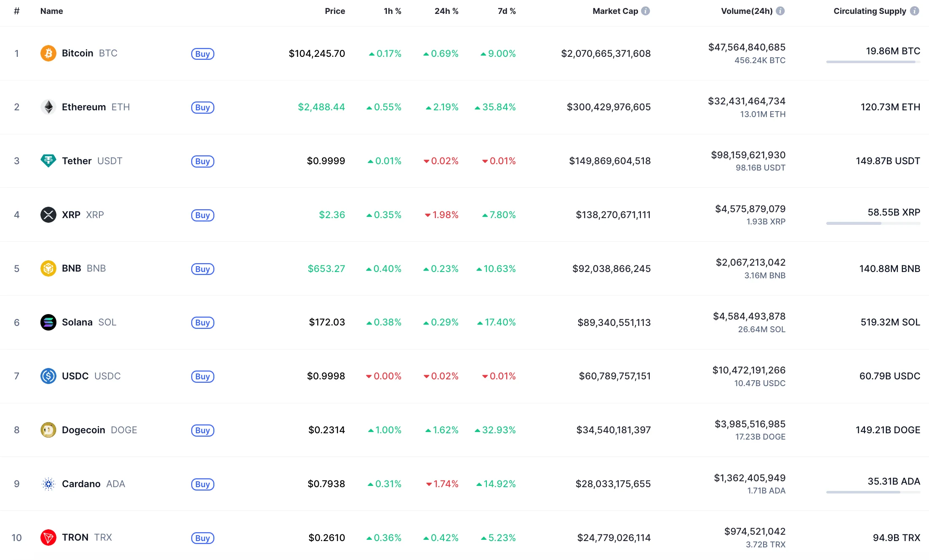Click the Ethereum diamond logo icon
Screen dimensions: 929x560
click(48, 107)
